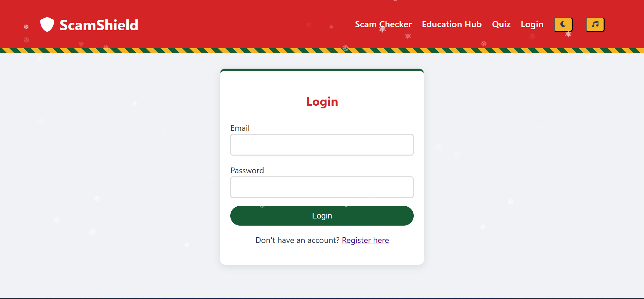Image resolution: width=644 pixels, height=299 pixels.
Task: Click the Password field label
Action: pyautogui.click(x=247, y=171)
